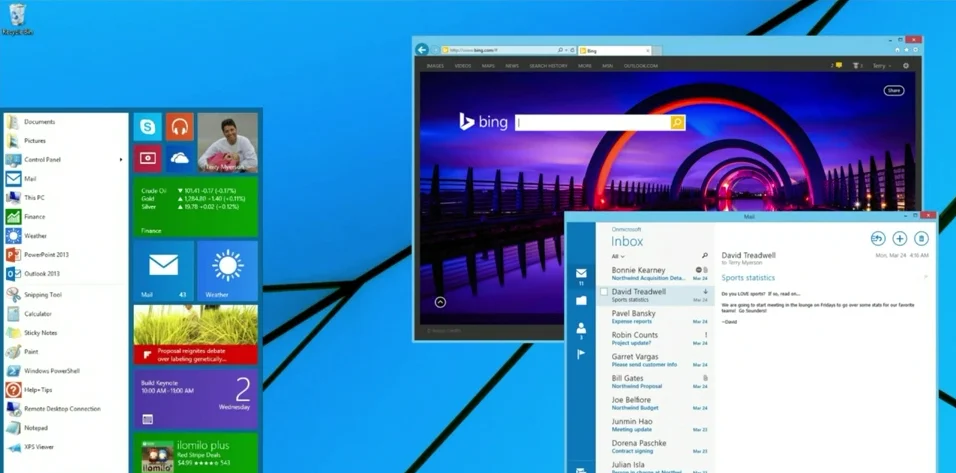Viewport: 956px width, 473px height.
Task: Open the IMAGES tab on Bing
Action: click(435, 66)
